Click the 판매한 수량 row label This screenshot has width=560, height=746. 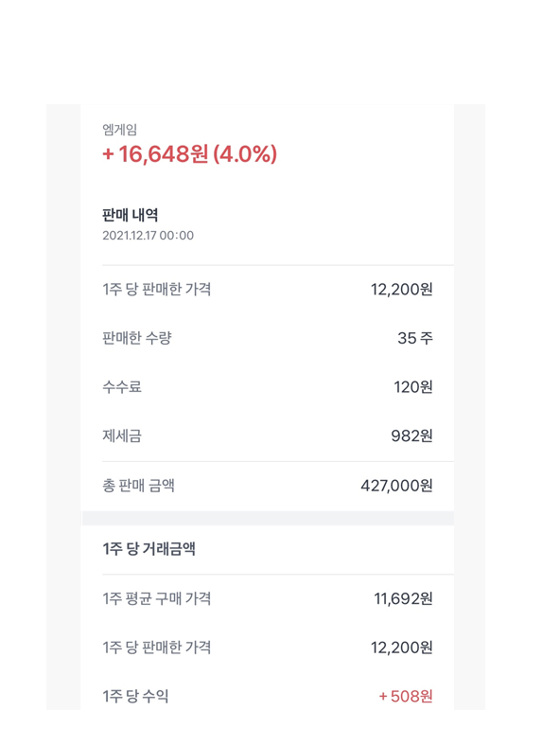coord(137,338)
